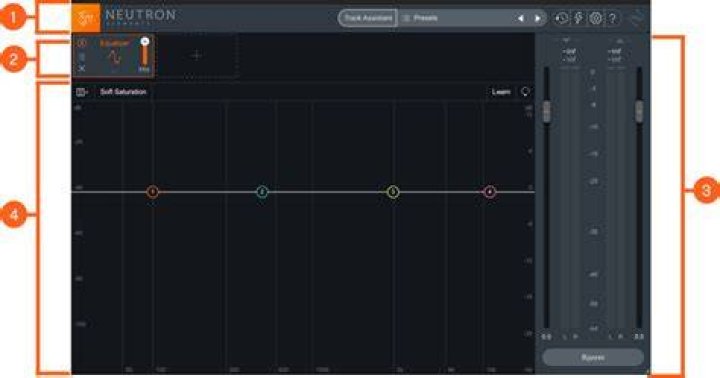The height and width of the screenshot is (378, 720).
Task: Open the Options gear icon
Action: (596, 18)
